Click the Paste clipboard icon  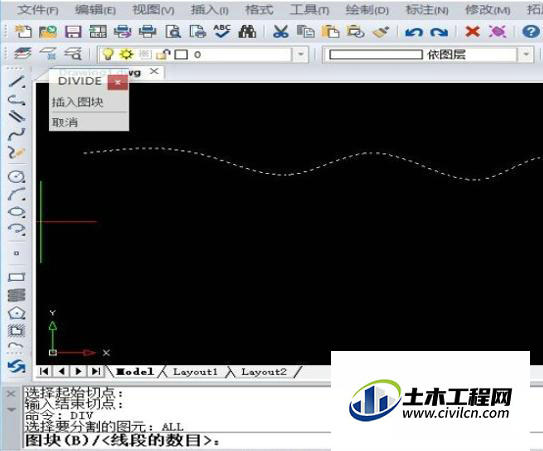[x=330, y=32]
